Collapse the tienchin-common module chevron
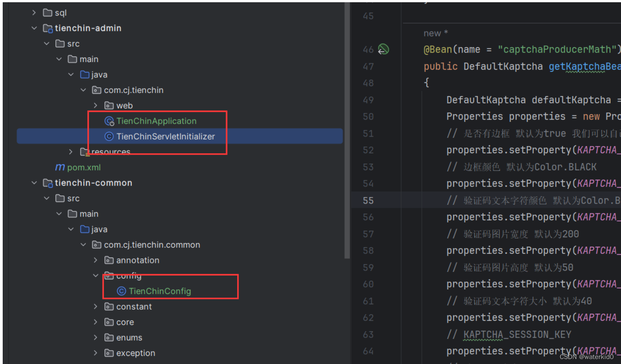Screen dimensions: 621x364 34,183
